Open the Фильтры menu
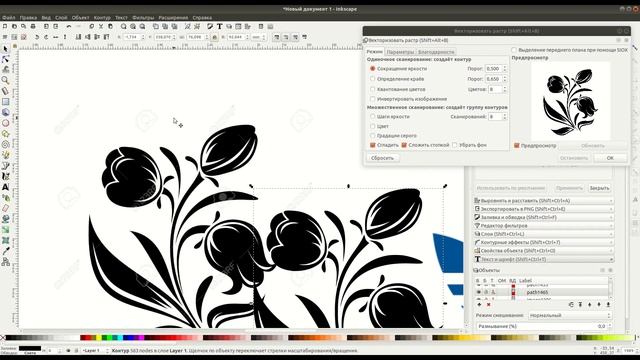Image resolution: width=640 pixels, height=360 pixels. [x=143, y=18]
